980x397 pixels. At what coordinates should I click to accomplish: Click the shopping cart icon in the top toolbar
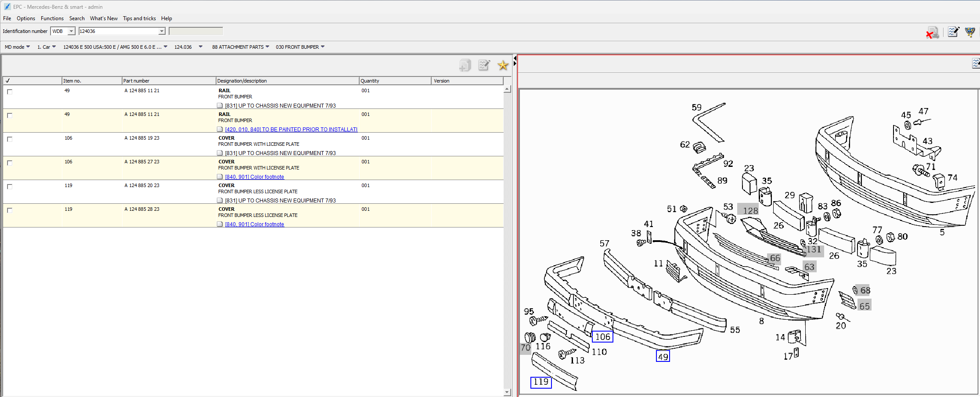click(969, 32)
